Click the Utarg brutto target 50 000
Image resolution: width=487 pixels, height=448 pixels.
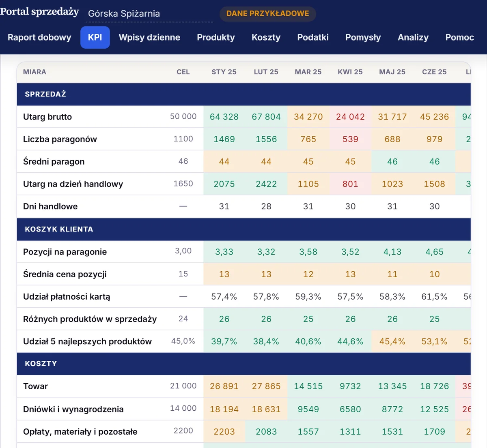[x=183, y=116]
